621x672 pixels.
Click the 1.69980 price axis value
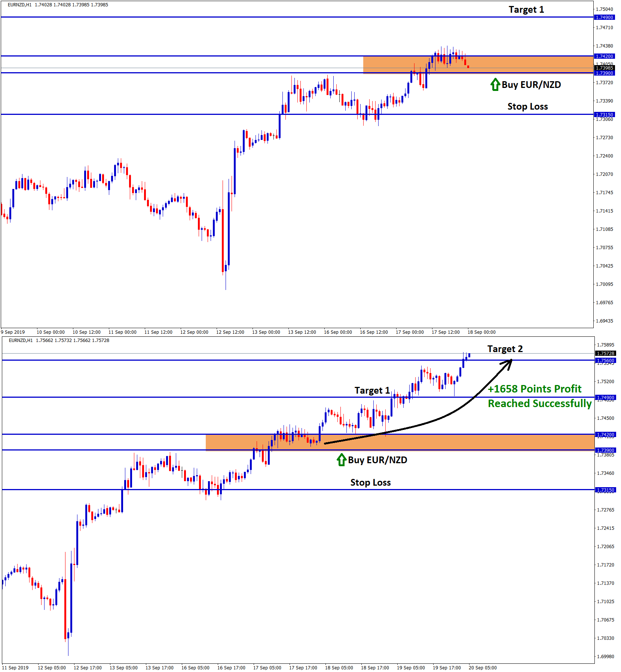606,656
